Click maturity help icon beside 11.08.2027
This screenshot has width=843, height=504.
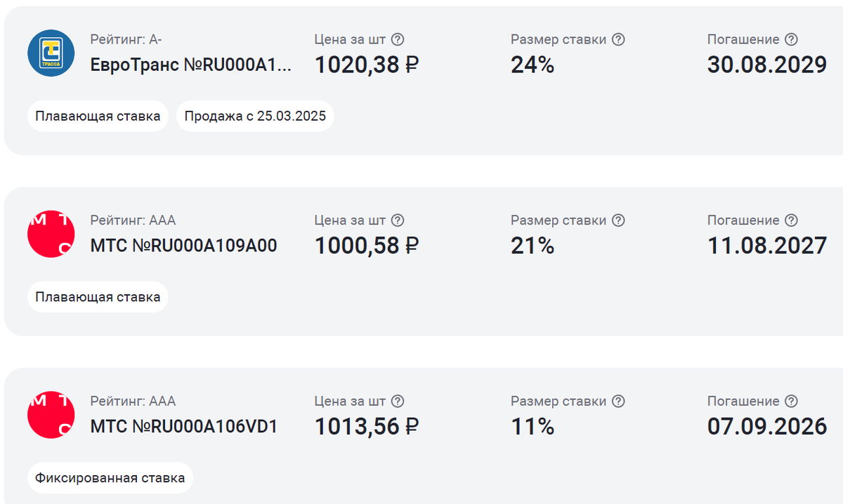point(791,220)
